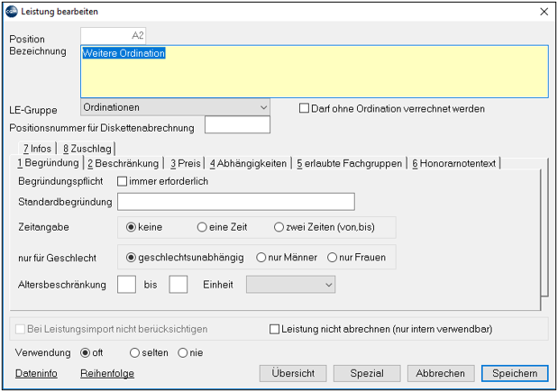558x392 pixels.
Task: Open the 2 Beschränkung tab
Action: pos(123,163)
